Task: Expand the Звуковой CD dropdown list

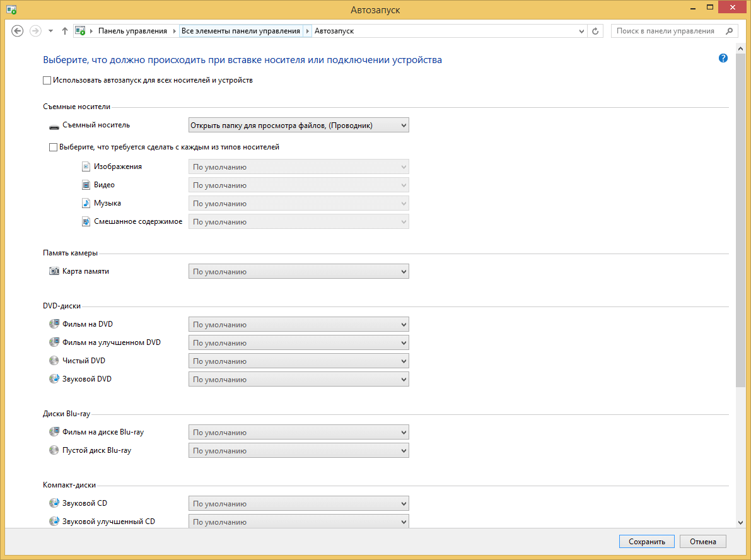Action: [x=298, y=504]
